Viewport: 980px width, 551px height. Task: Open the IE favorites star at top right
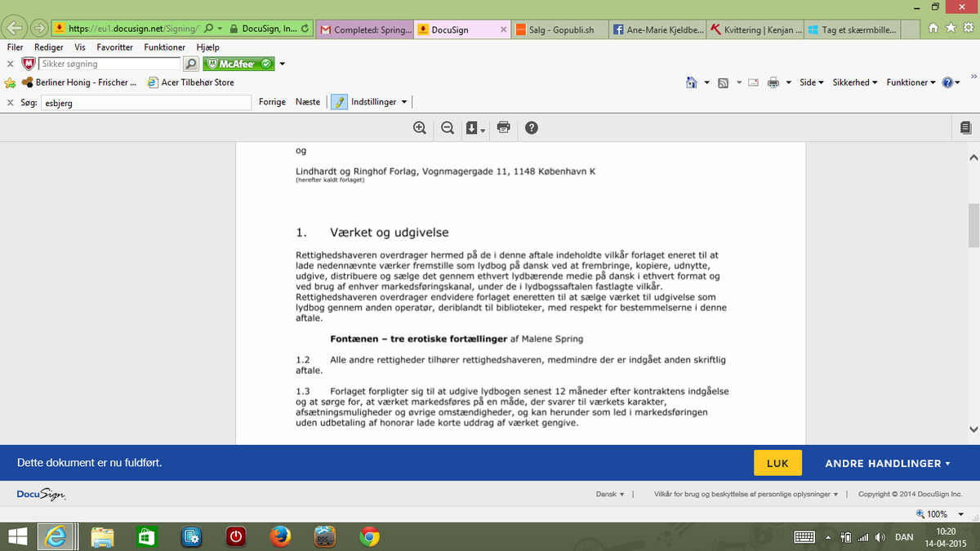951,28
